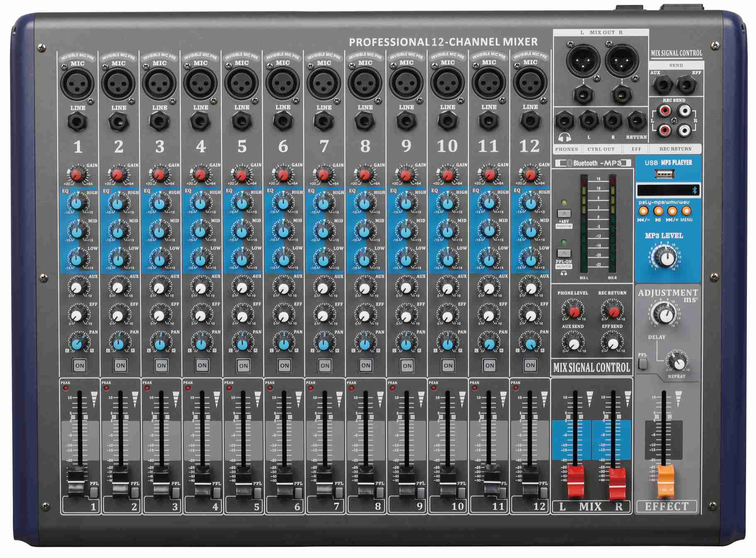Click channel 1 red GAIN knob
The width and height of the screenshot is (756, 558).
(77, 175)
